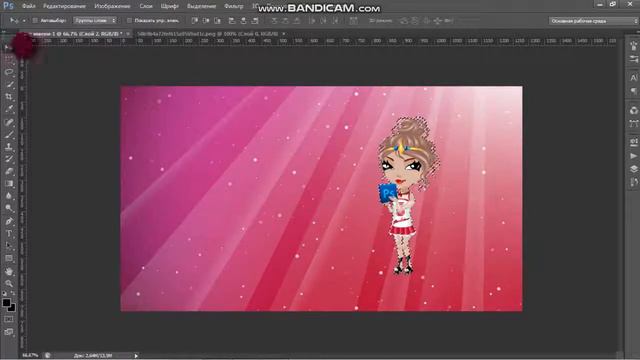Open the Слои menu
Image resolution: width=640 pixels, height=360 pixels.
point(146,6)
